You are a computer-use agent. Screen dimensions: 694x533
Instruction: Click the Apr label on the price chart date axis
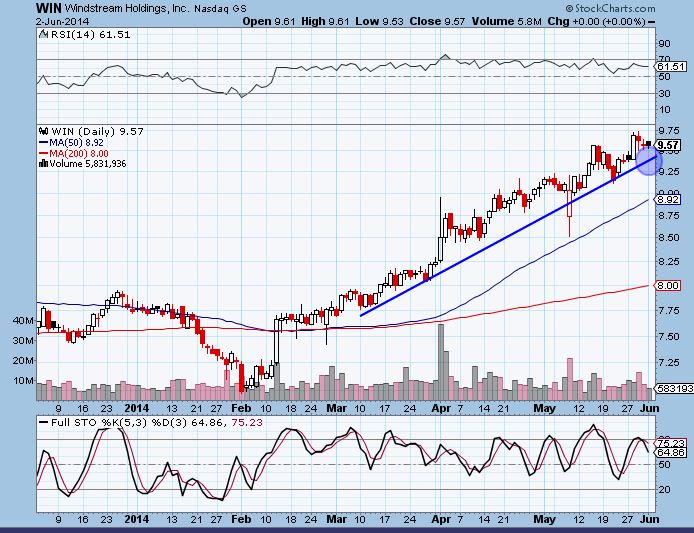441,408
